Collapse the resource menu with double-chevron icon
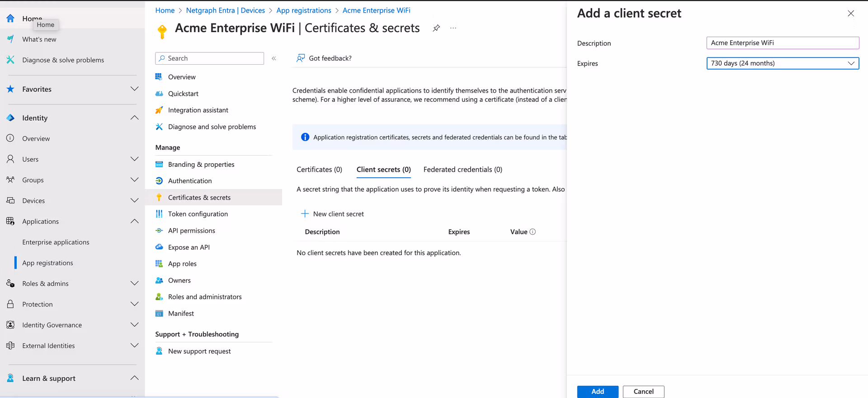The height and width of the screenshot is (398, 868). point(274,58)
